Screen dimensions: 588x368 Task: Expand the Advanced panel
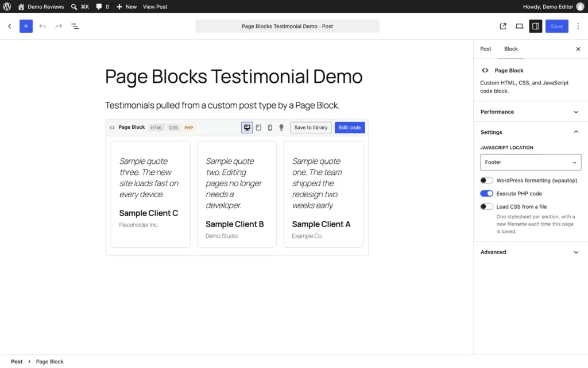(x=530, y=252)
